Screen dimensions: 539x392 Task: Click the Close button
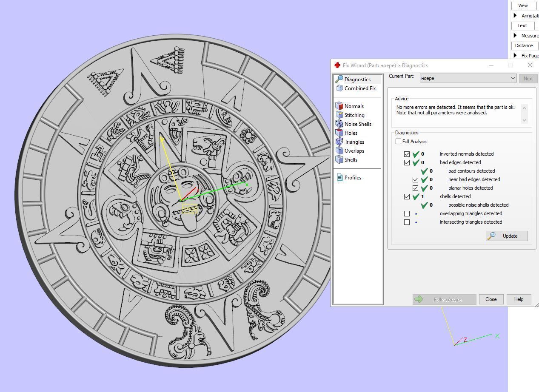pos(491,299)
